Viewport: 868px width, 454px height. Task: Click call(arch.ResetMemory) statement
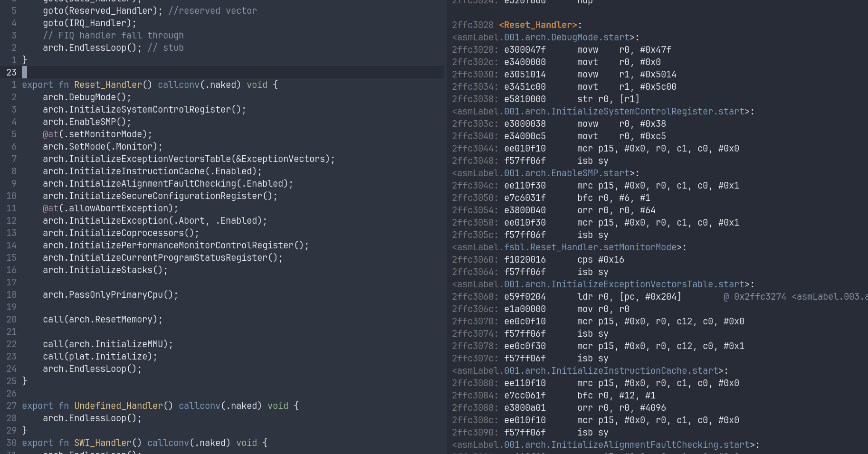pos(102,319)
